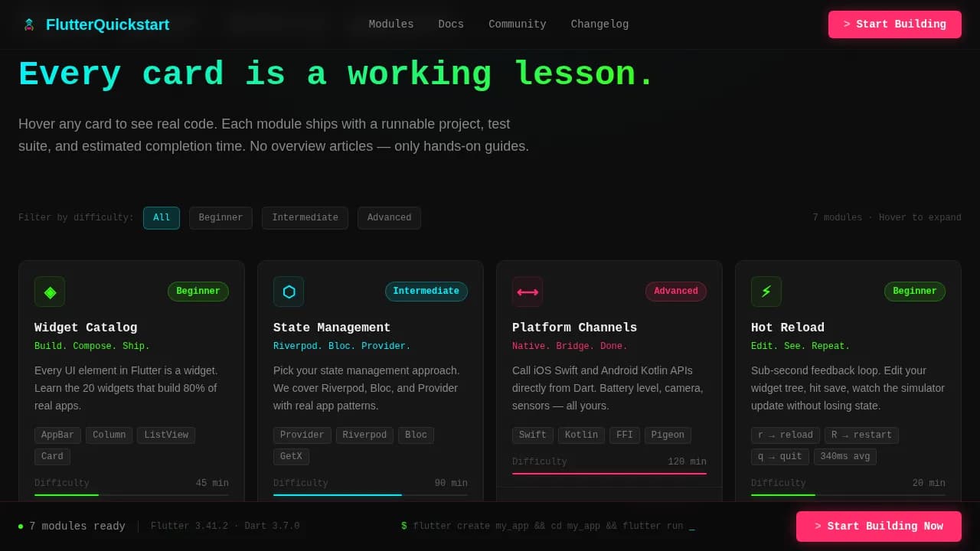Image resolution: width=980 pixels, height=551 pixels.
Task: Click the 'Build. Compose. Ship.' tagline
Action: (x=92, y=347)
